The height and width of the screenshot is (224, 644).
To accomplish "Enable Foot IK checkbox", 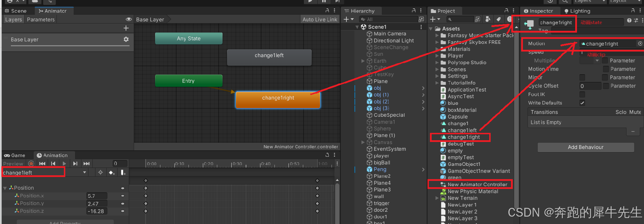I will (582, 94).
